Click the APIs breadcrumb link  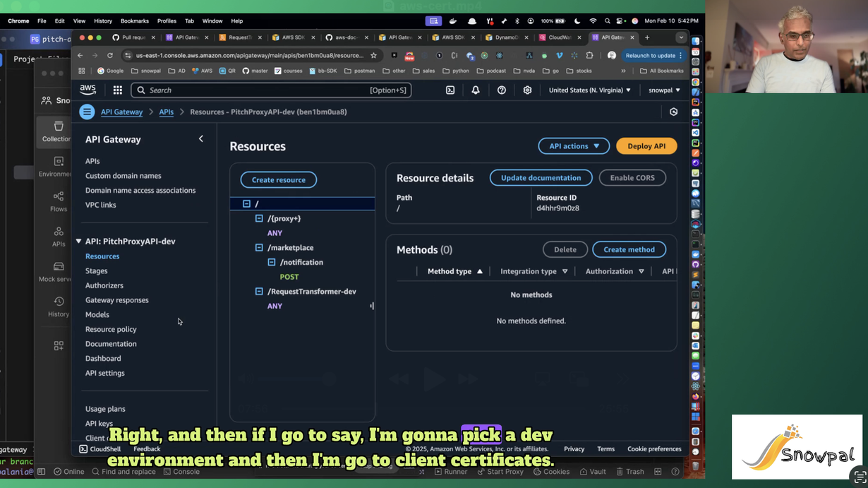coord(167,112)
